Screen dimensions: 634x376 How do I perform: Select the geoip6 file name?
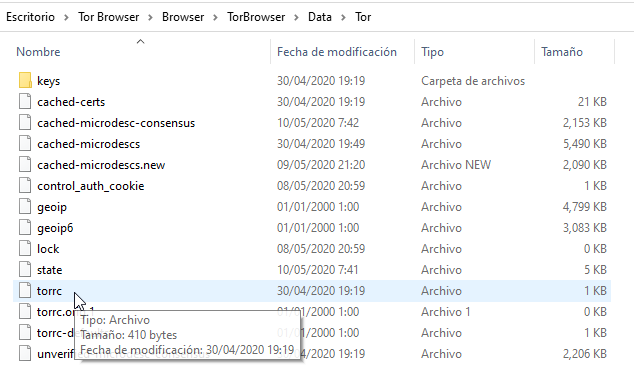pyautogui.click(x=55, y=228)
